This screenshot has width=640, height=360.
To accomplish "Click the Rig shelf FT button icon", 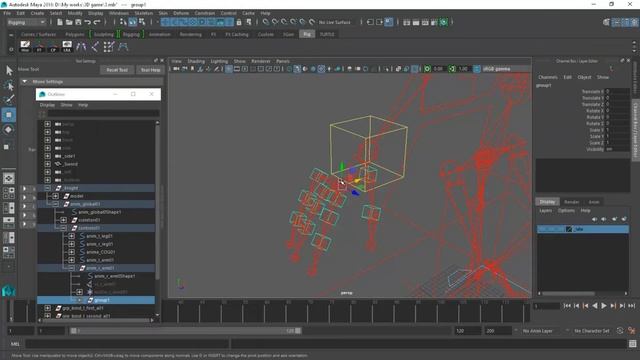I will [x=39, y=47].
